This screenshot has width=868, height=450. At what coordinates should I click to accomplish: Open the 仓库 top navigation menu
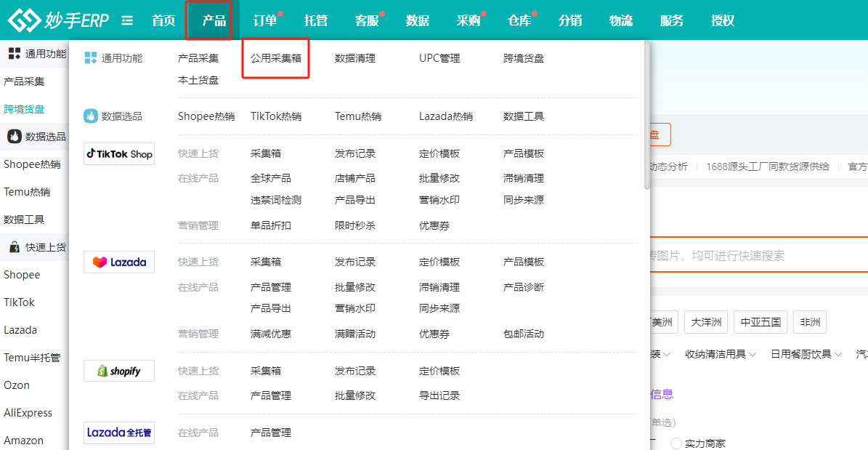point(519,20)
